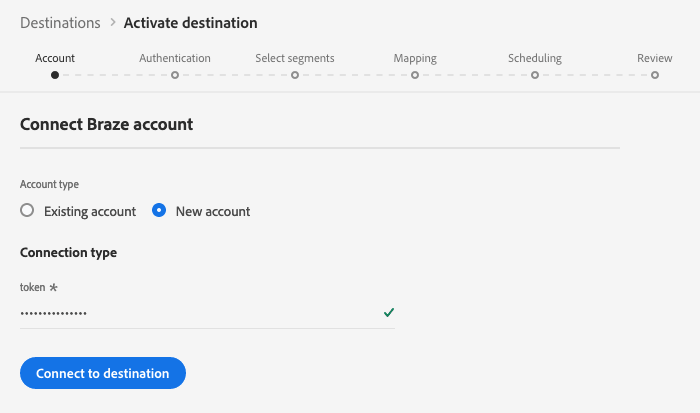Select the New account radio button
The height and width of the screenshot is (413, 700).
[159, 211]
